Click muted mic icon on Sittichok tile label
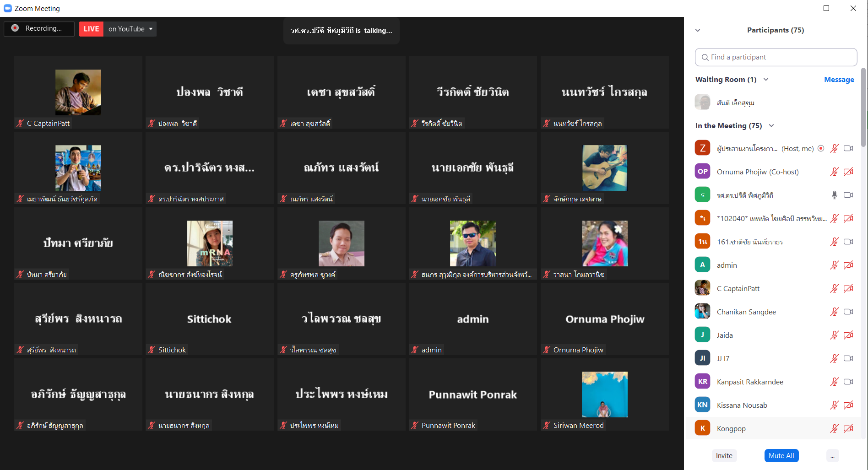 tap(152, 350)
